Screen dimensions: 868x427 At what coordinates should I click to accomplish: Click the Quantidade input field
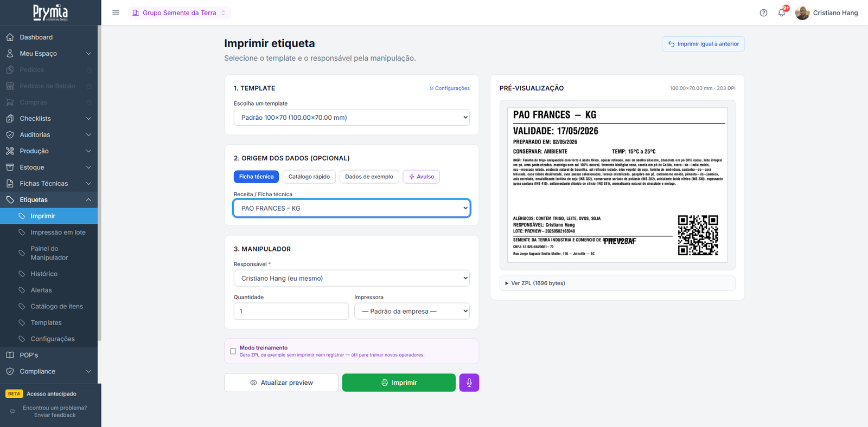pyautogui.click(x=291, y=311)
